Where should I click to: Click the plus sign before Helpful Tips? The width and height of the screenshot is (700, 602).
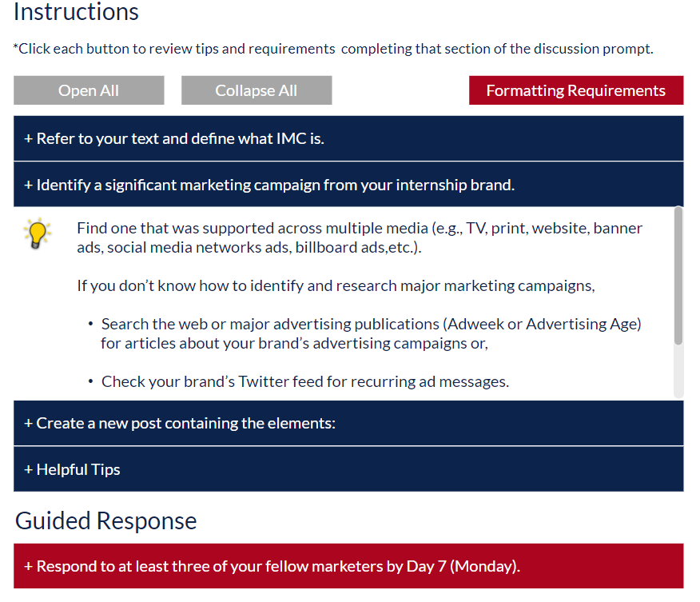tap(29, 470)
